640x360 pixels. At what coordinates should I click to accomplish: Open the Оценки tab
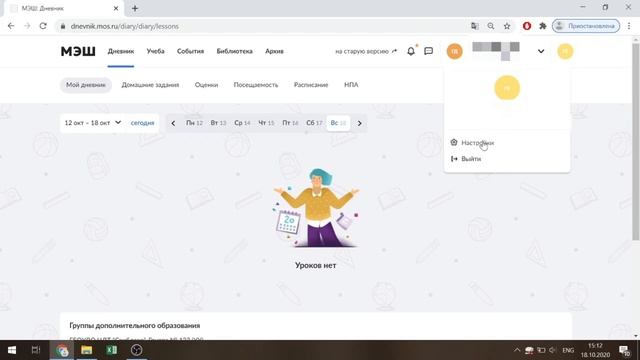(x=206, y=85)
